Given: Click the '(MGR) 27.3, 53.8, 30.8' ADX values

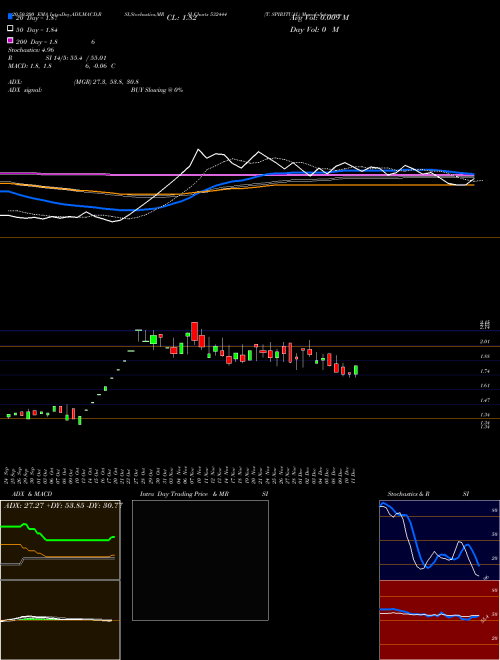Looking at the screenshot, I should [106, 82].
